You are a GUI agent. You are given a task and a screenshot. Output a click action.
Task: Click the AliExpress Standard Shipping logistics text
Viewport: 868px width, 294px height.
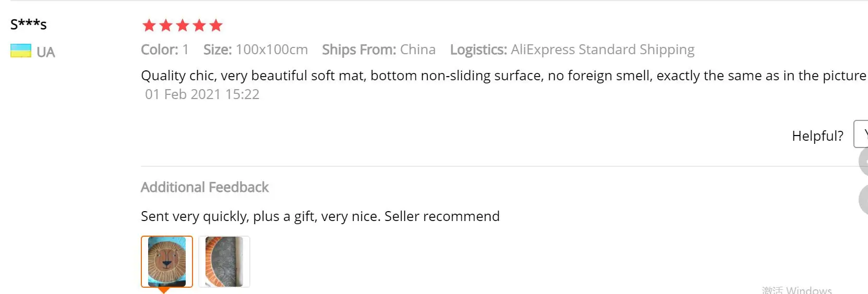pos(602,50)
